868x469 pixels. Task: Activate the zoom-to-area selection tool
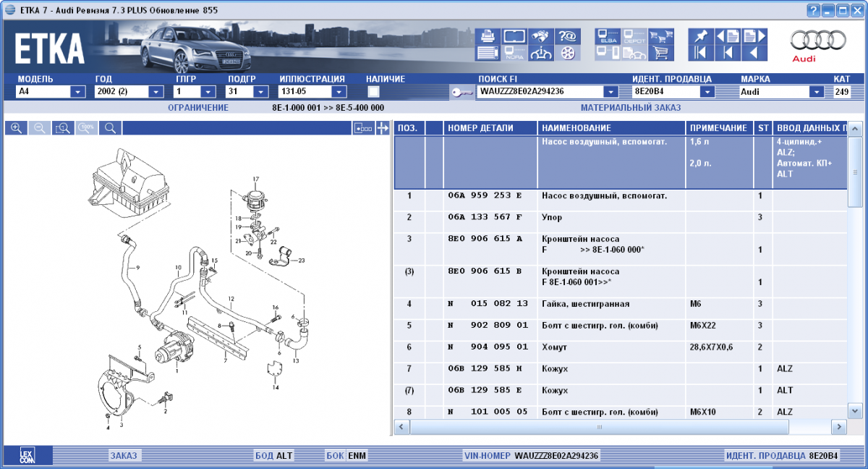coord(63,128)
